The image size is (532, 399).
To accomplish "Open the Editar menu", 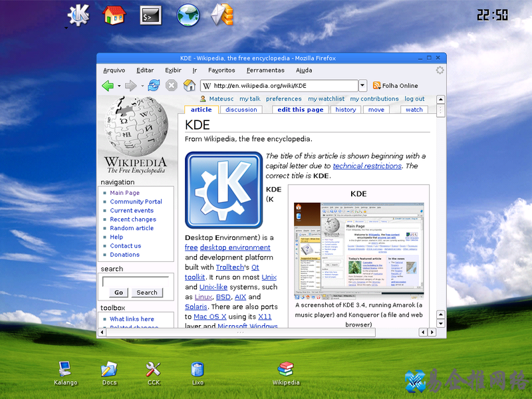I will (x=145, y=70).
